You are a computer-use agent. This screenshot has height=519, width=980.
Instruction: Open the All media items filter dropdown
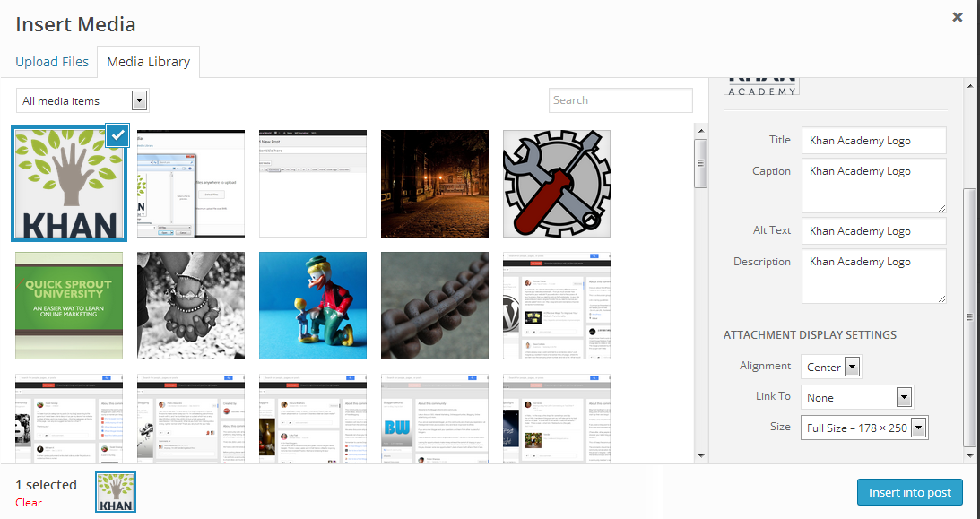coord(82,100)
